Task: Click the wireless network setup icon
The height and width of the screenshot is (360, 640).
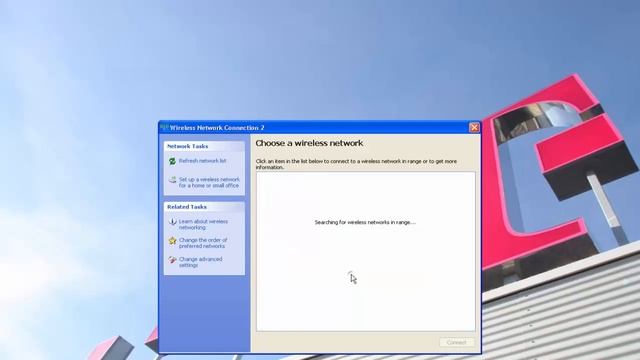Action: click(172, 180)
